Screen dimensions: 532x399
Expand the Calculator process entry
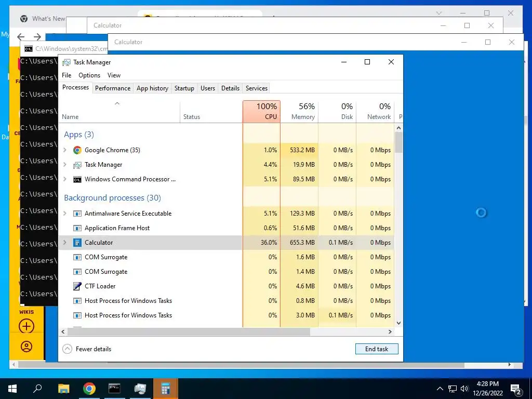[x=65, y=243]
